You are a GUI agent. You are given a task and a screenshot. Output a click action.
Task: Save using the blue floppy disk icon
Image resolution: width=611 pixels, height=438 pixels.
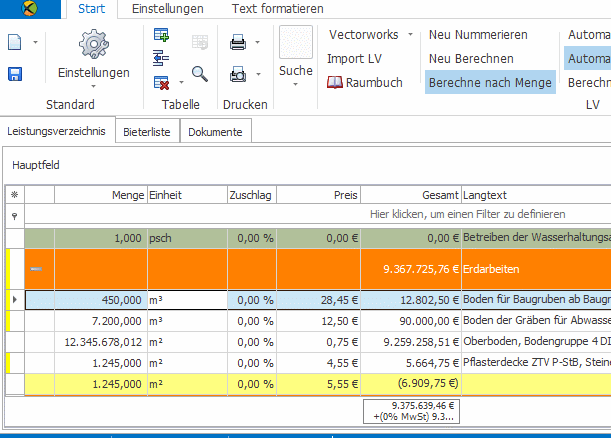click(x=15, y=74)
